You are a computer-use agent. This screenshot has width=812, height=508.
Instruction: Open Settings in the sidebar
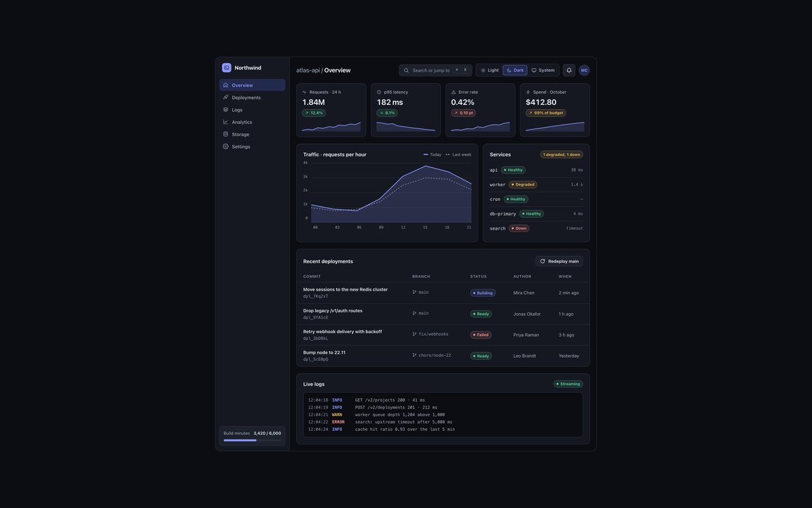tap(252, 146)
